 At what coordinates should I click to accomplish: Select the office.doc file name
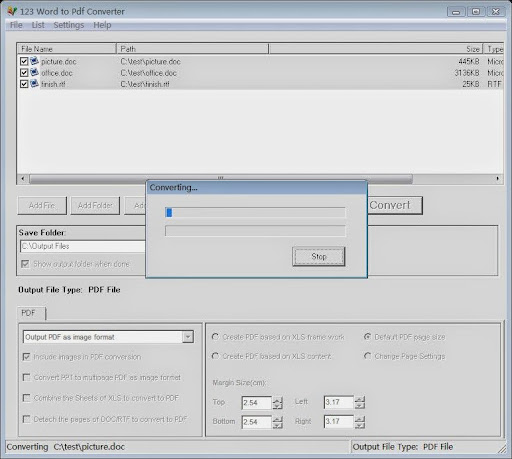pyautogui.click(x=57, y=73)
